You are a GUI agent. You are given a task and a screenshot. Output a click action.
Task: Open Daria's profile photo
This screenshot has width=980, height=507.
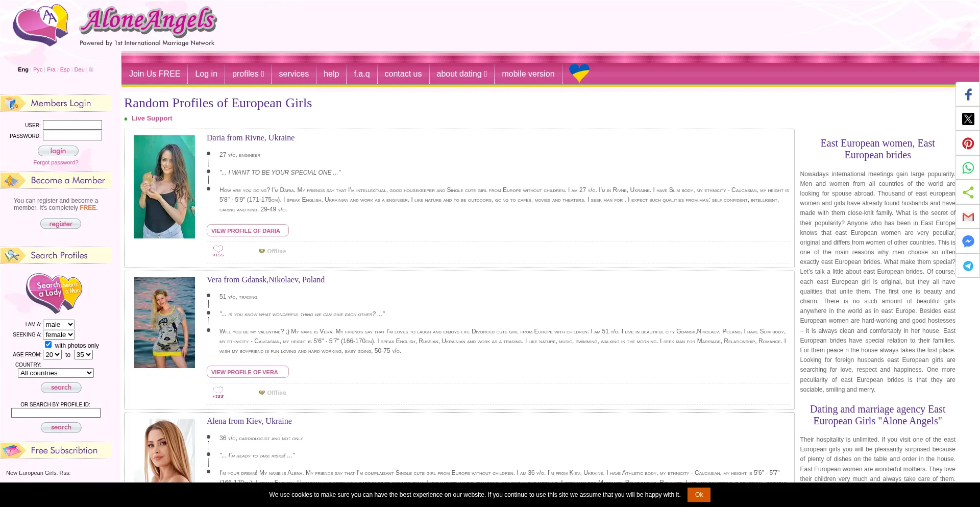pyautogui.click(x=164, y=187)
